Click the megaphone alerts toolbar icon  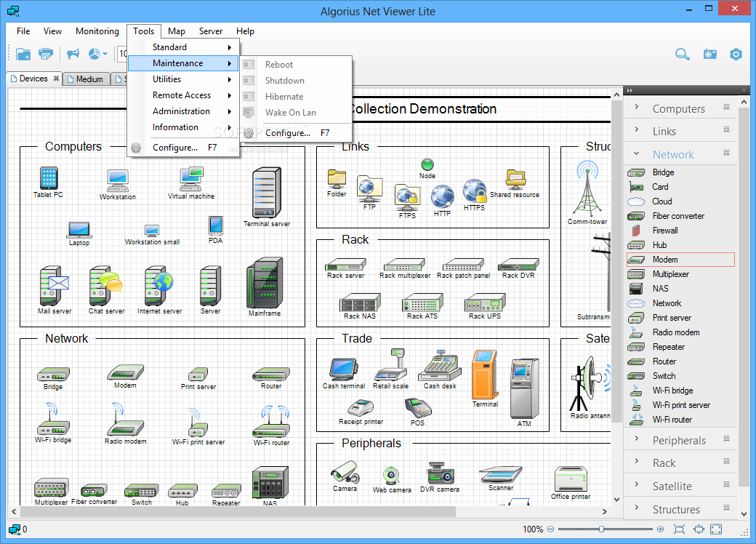73,54
